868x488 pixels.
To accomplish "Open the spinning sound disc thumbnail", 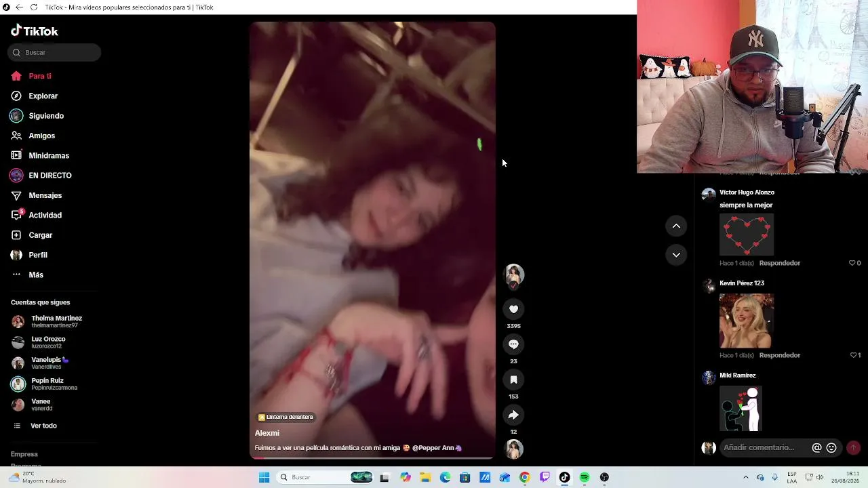I will (514, 449).
